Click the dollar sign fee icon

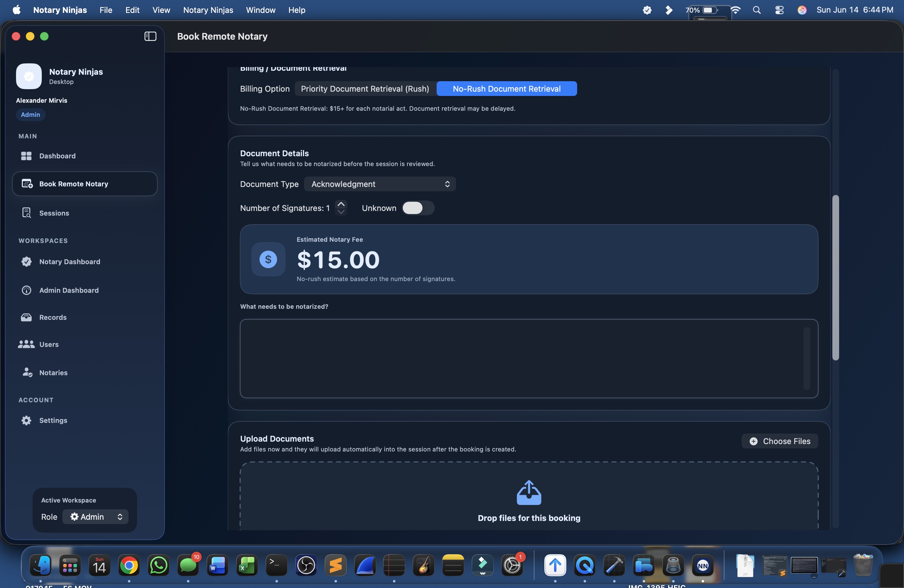click(x=268, y=260)
